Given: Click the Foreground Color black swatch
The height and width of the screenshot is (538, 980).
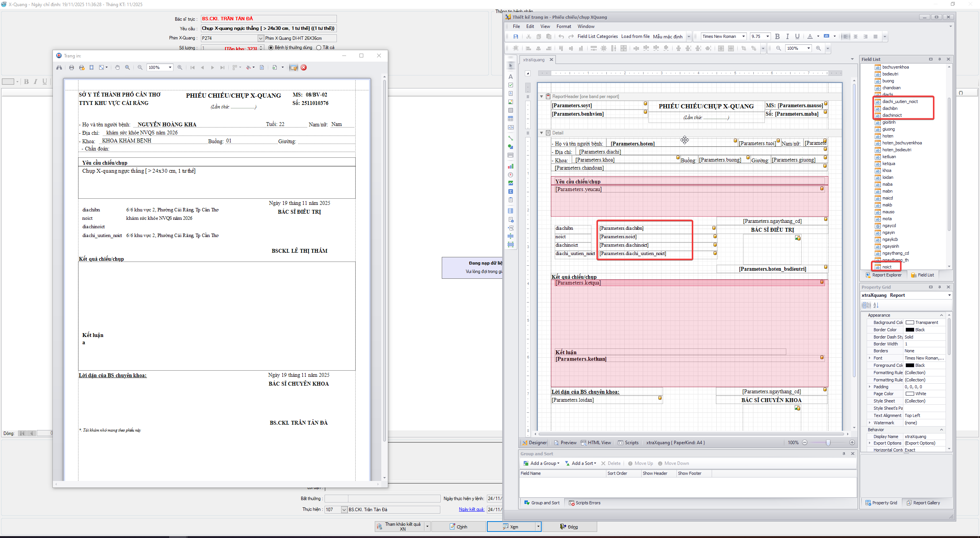Looking at the screenshot, I should [910, 365].
